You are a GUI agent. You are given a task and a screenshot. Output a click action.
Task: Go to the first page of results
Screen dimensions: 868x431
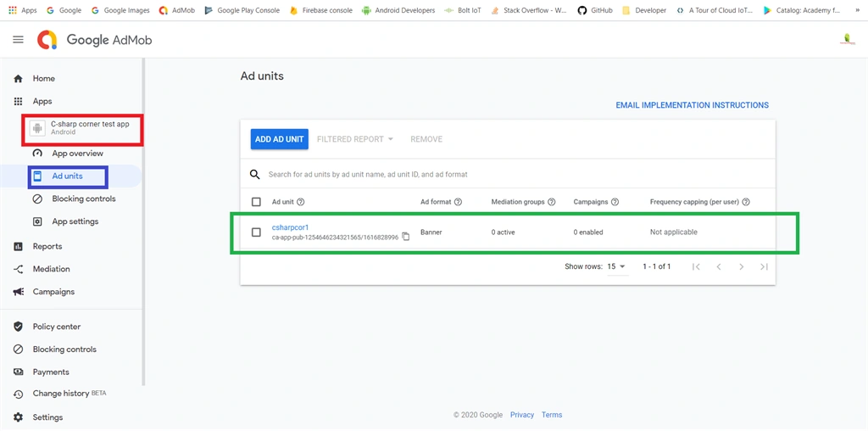697,267
